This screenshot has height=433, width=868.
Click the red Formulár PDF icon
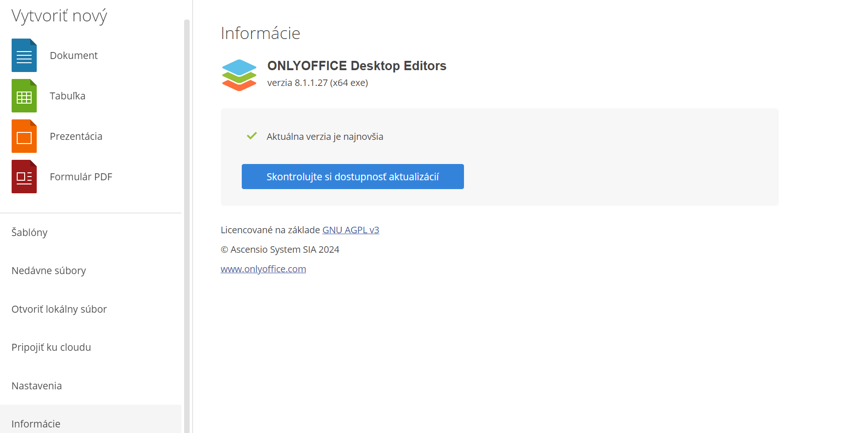coord(24,177)
